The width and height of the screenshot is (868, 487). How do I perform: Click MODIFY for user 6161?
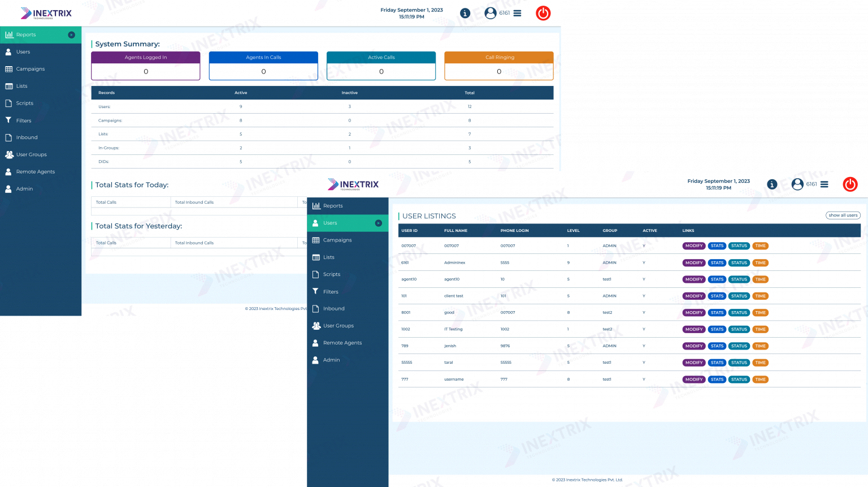point(693,262)
